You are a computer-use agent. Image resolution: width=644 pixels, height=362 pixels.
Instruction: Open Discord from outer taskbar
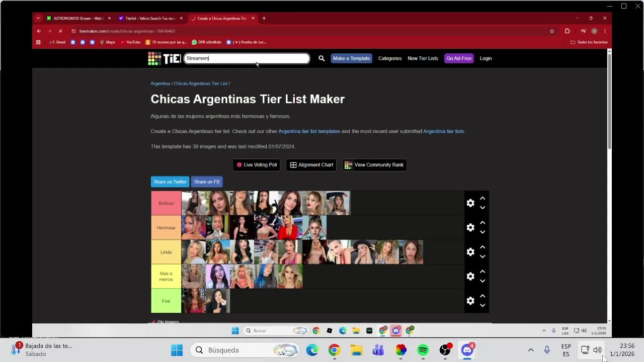point(467,350)
